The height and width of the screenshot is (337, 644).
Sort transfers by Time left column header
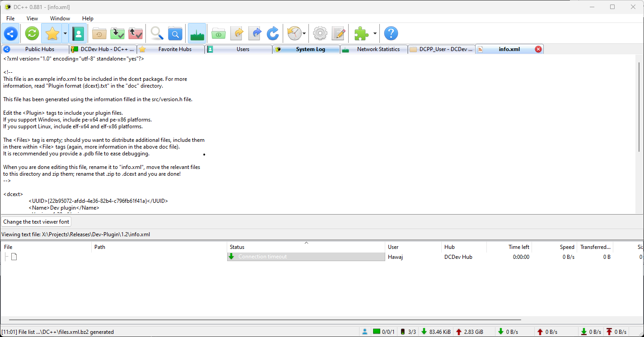pos(509,247)
